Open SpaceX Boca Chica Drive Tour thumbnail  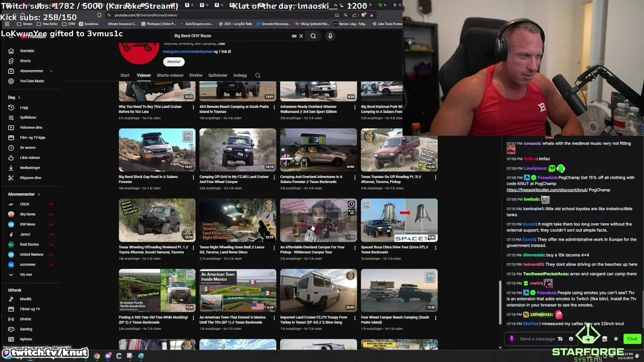(399, 220)
